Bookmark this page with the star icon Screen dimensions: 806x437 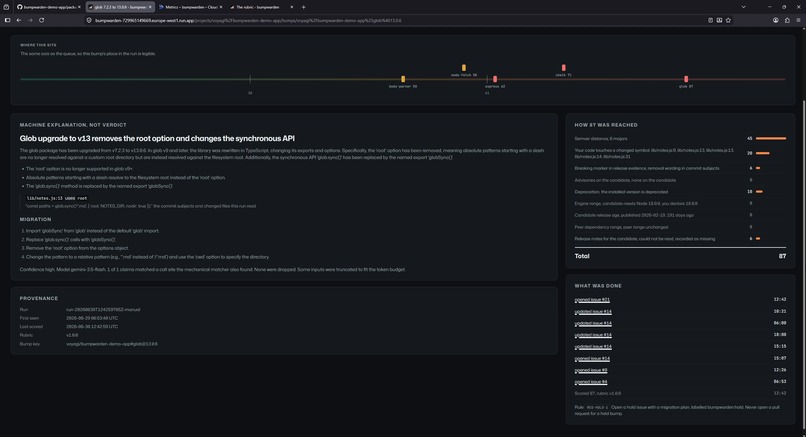pos(728,20)
